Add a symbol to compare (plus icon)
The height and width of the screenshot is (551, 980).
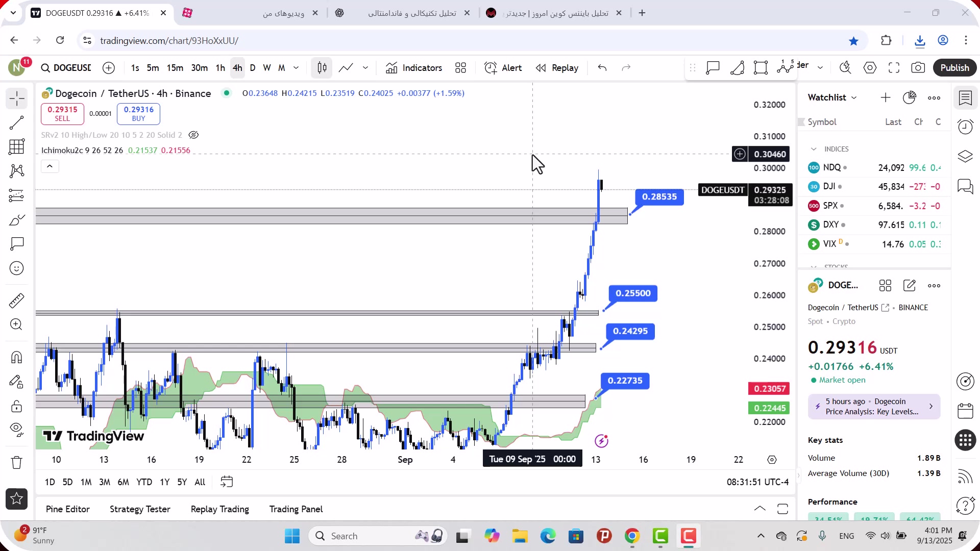tap(109, 68)
